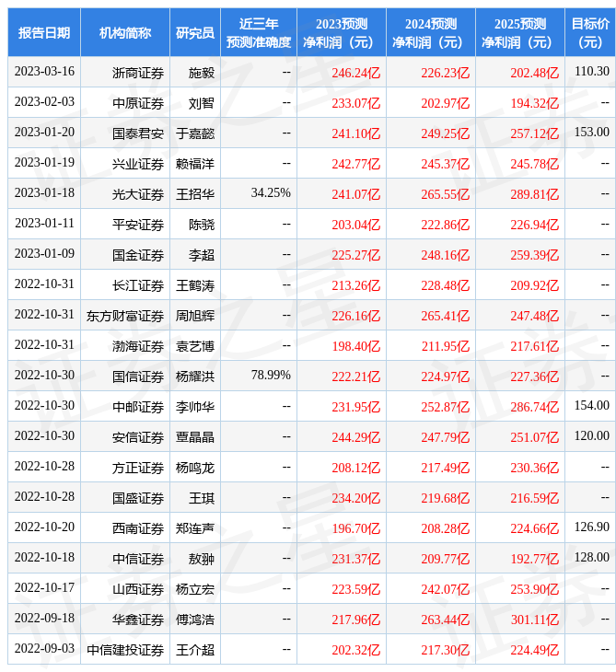Image resolution: width=616 pixels, height=672 pixels.
Task: Click the 246.24亿 profit value
Action: click(x=355, y=73)
